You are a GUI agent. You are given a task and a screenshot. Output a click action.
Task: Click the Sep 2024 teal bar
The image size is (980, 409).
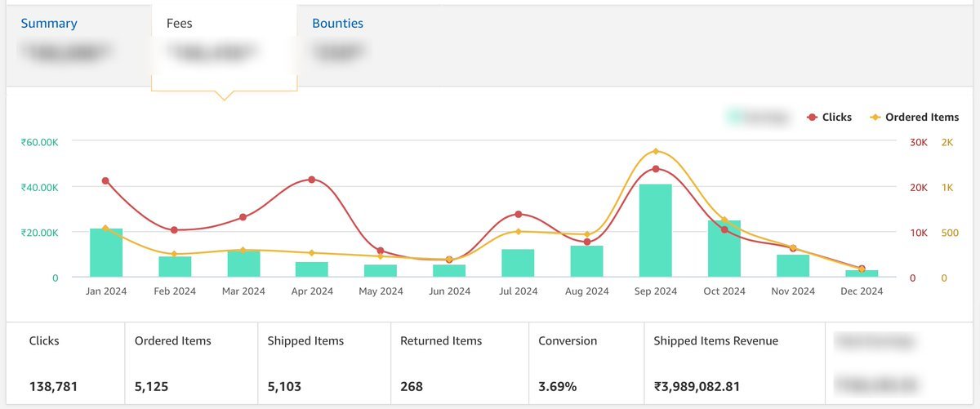tap(656, 231)
